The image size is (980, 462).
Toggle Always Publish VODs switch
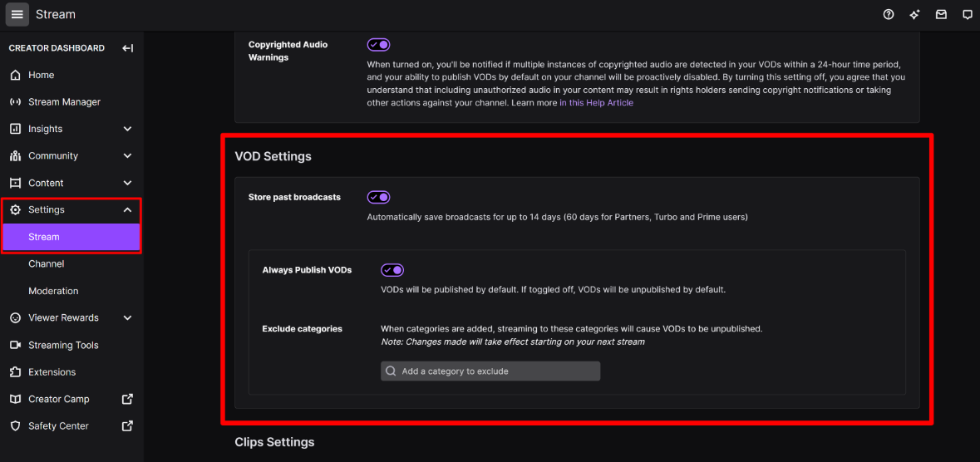tap(392, 270)
